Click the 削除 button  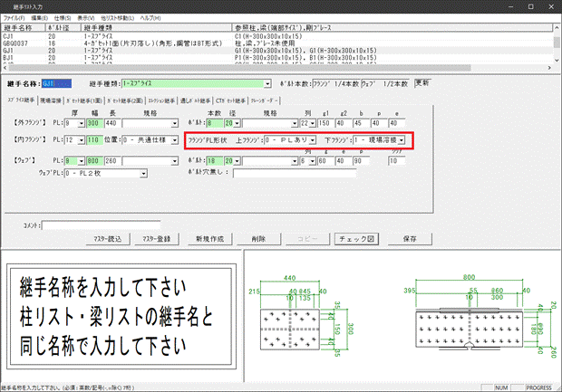pos(258,239)
